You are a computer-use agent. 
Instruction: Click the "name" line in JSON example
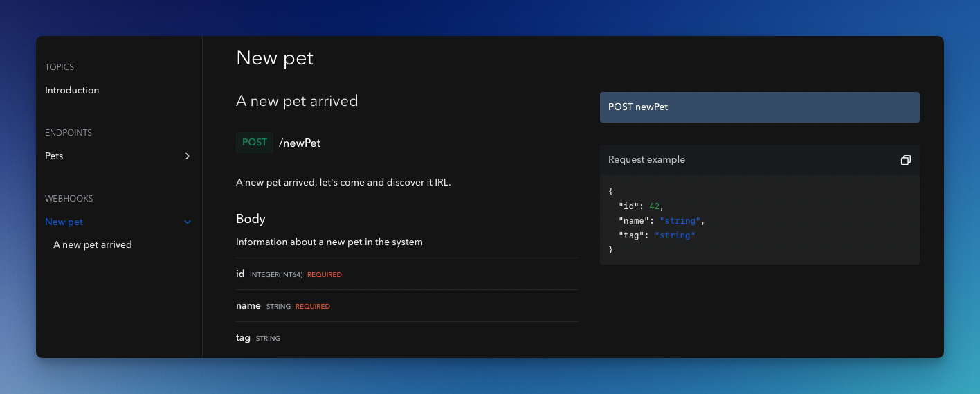click(662, 221)
